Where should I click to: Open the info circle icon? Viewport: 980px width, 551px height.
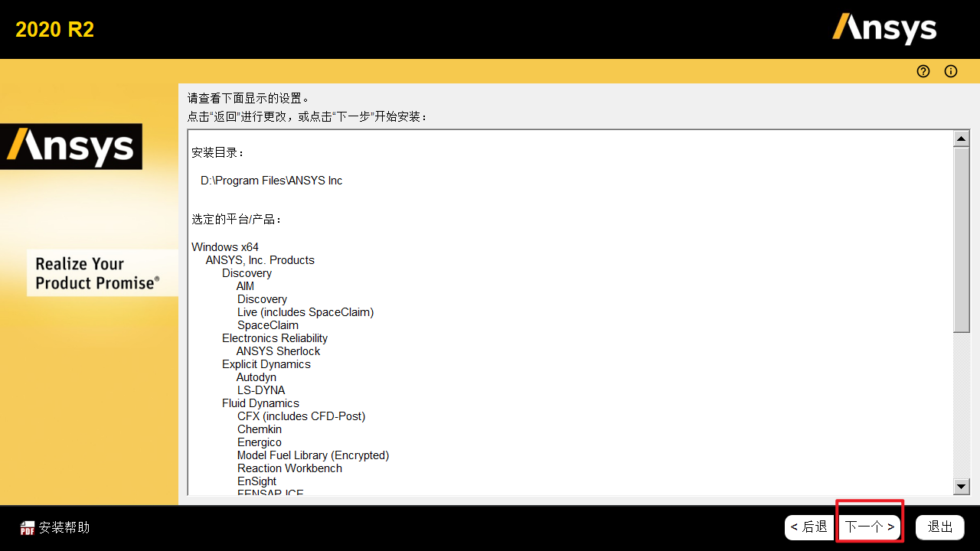[951, 71]
